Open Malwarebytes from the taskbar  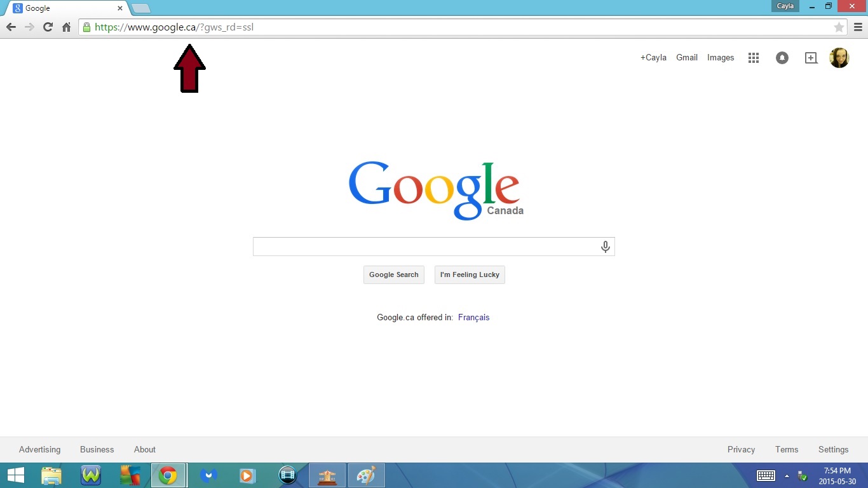pyautogui.click(x=208, y=475)
